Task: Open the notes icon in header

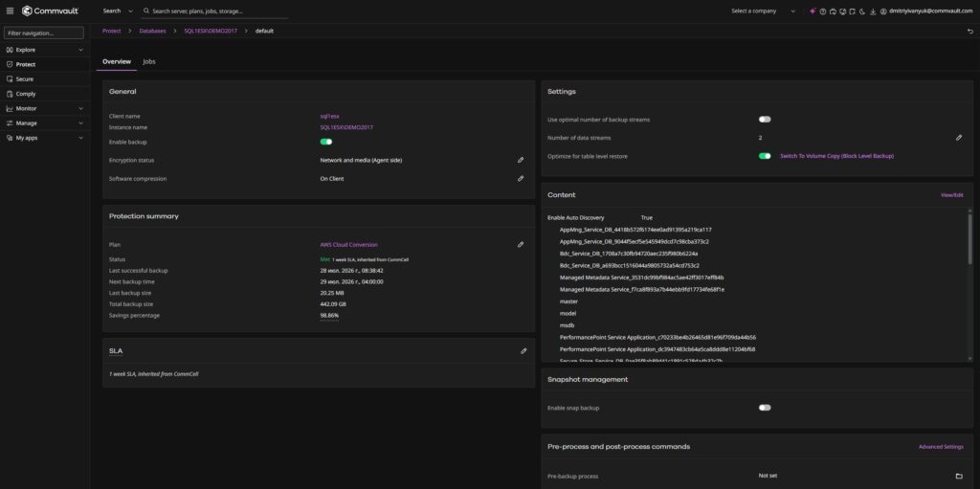Action: tap(853, 11)
